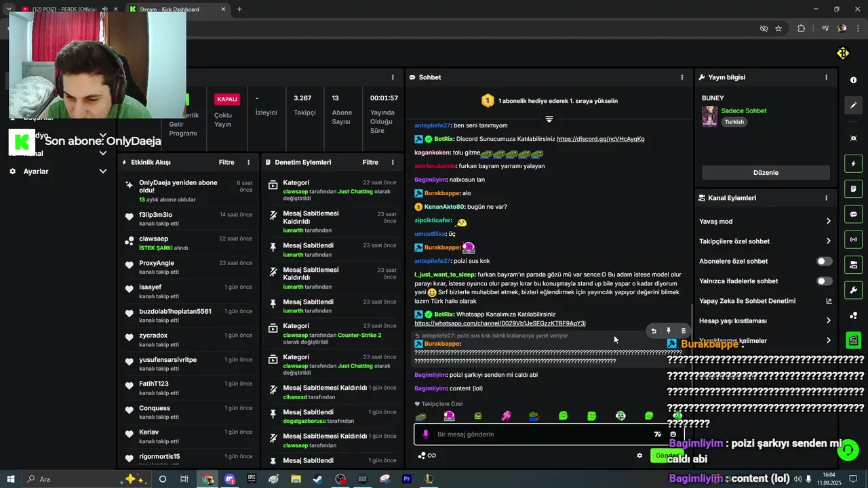Screen dimensions: 868x488
Task: Open Yapay Zeka ile Sohbet Denetimi external link
Action: (828, 301)
